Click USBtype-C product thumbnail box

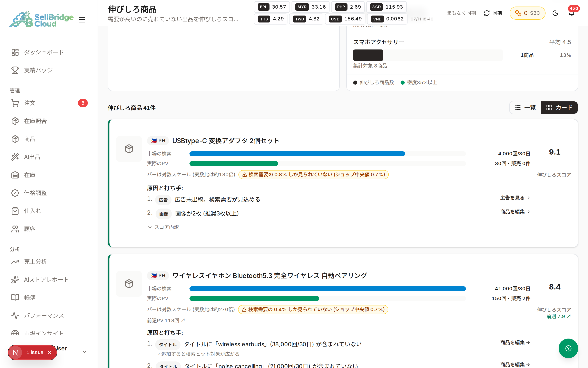129,149
